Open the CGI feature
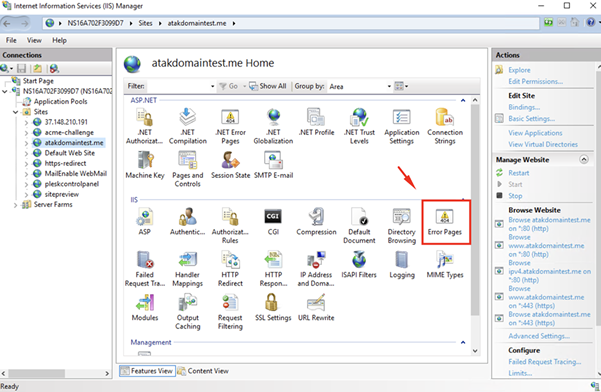Viewport: 601px width, 392px height. coord(273,222)
